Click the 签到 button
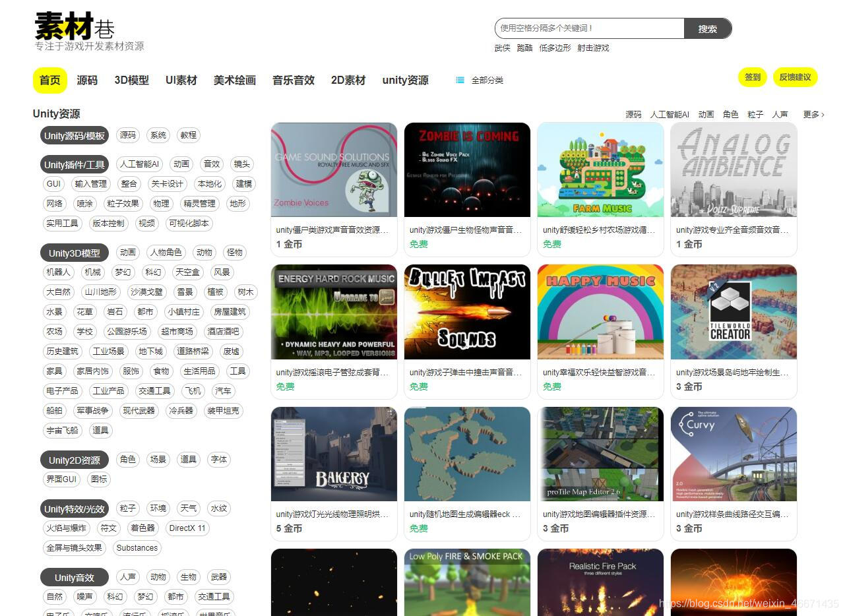Viewport: 845px width, 616px height. [753, 77]
